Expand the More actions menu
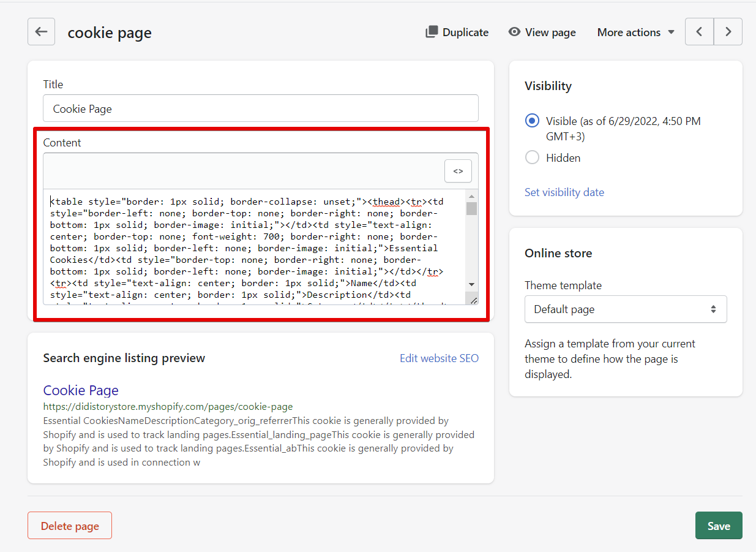This screenshot has height=552, width=756. point(636,32)
